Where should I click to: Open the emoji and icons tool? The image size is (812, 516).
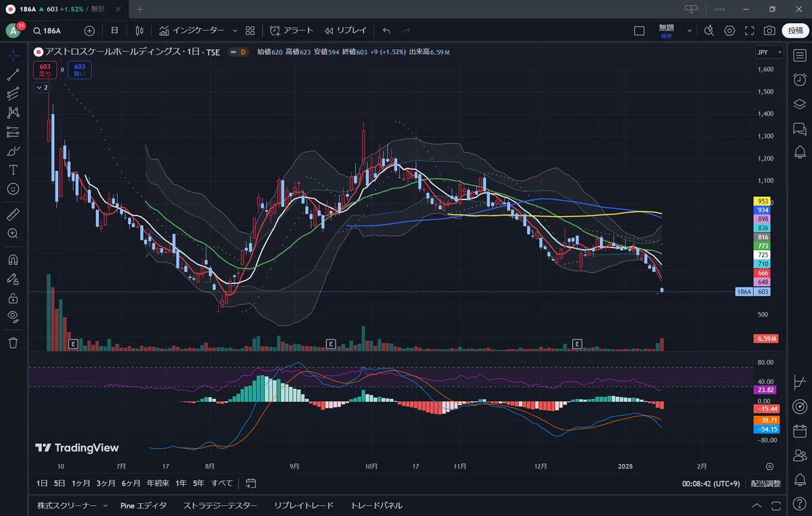click(x=13, y=189)
